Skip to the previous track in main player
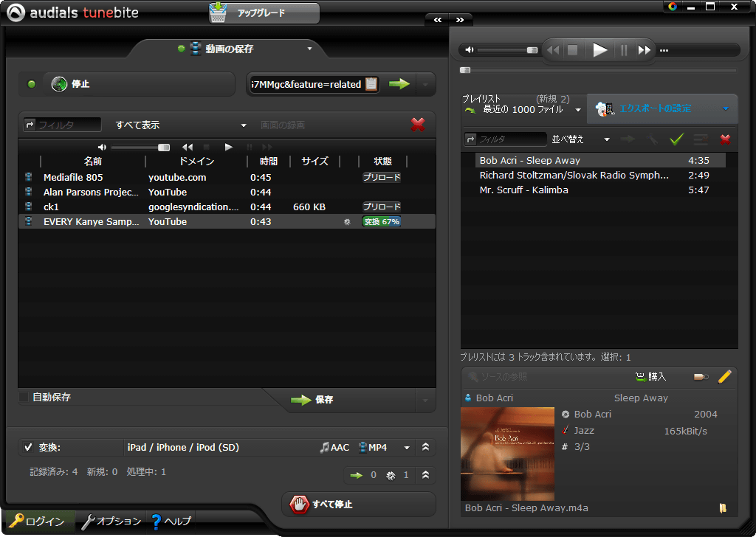Viewport: 756px width, 537px height. click(x=554, y=49)
